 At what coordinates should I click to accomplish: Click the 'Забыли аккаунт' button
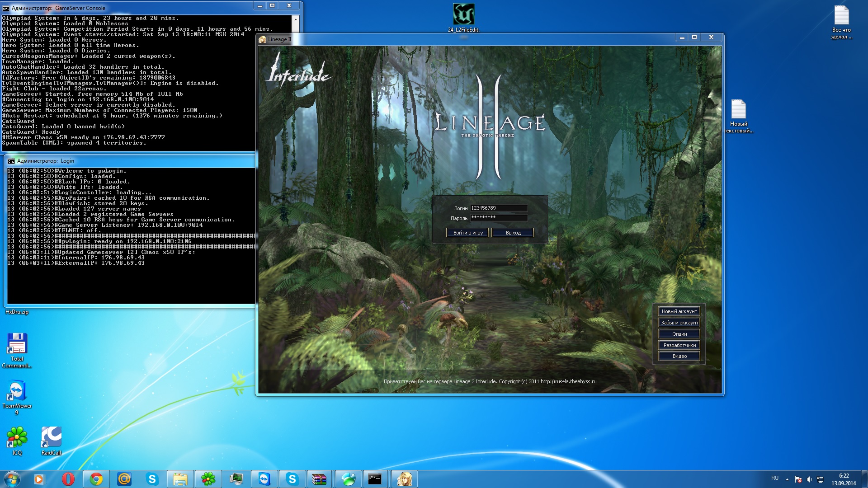click(x=679, y=323)
